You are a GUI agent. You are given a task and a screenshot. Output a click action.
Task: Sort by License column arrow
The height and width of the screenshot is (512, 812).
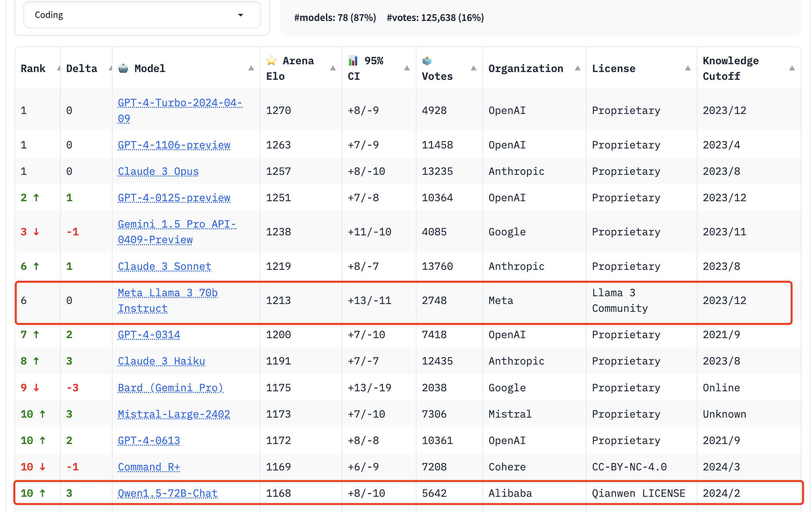pyautogui.click(x=688, y=68)
